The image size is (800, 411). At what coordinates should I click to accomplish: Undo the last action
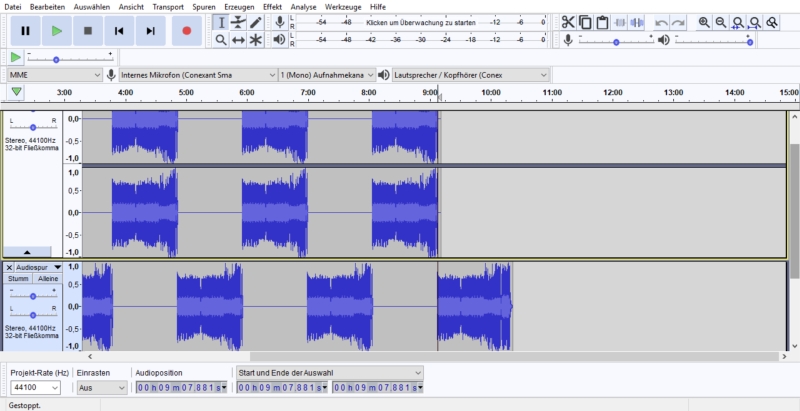coord(662,22)
